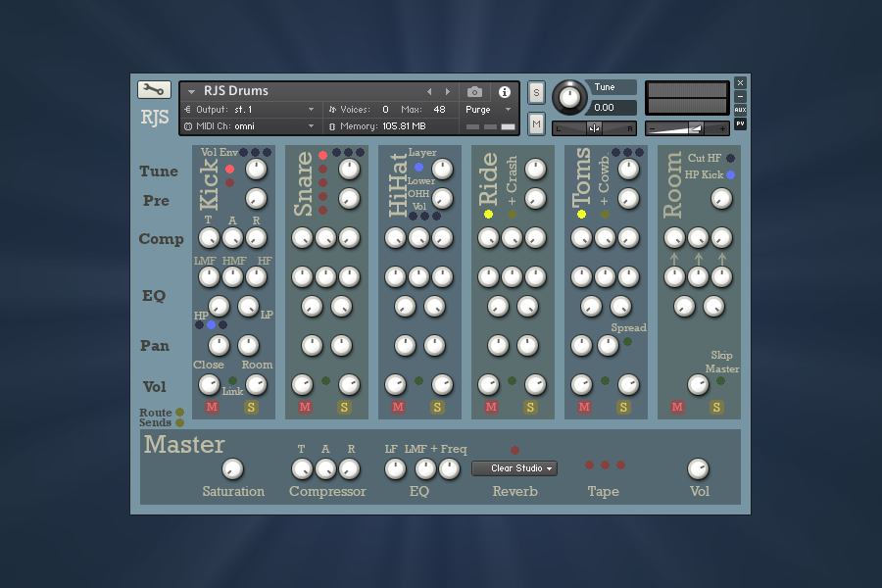Click the L-R pan slider in the header
This screenshot has height=588, width=882.
594,128
